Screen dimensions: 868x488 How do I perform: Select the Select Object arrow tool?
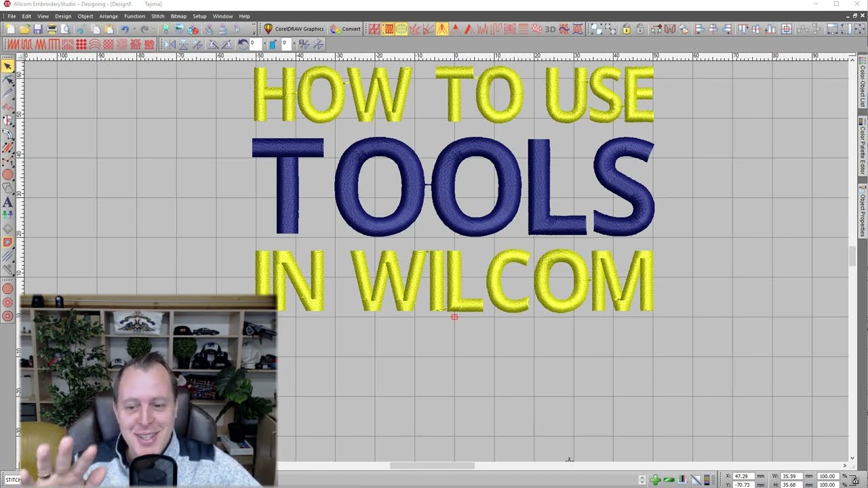coord(7,66)
